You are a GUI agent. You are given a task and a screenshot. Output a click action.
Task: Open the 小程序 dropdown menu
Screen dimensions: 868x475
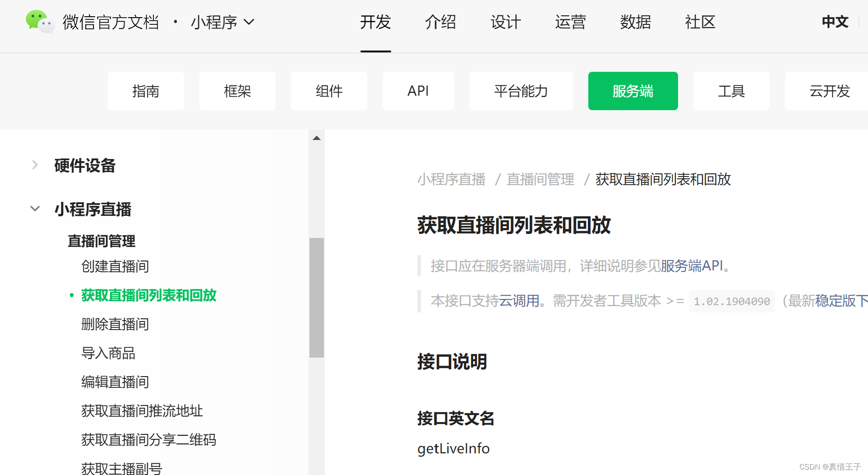pos(223,22)
